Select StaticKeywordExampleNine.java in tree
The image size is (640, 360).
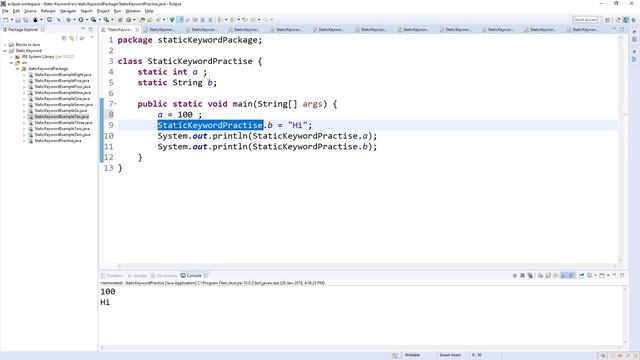pyautogui.click(x=62, y=93)
